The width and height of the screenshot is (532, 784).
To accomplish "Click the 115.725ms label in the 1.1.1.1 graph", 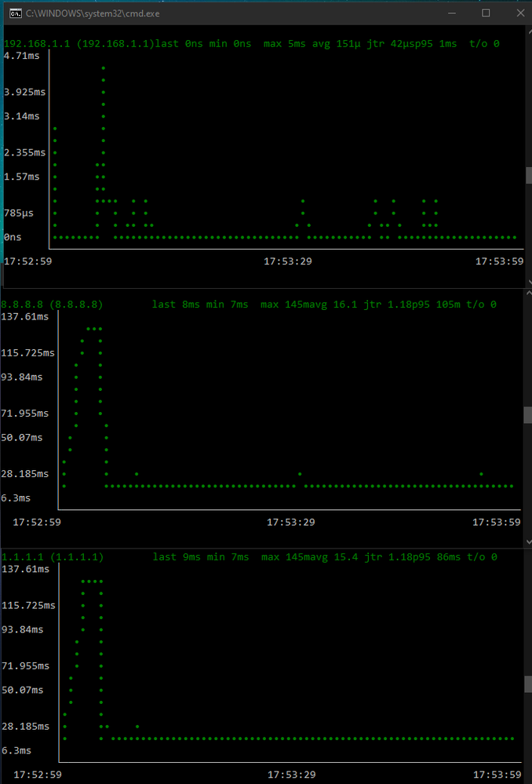I will point(28,606).
